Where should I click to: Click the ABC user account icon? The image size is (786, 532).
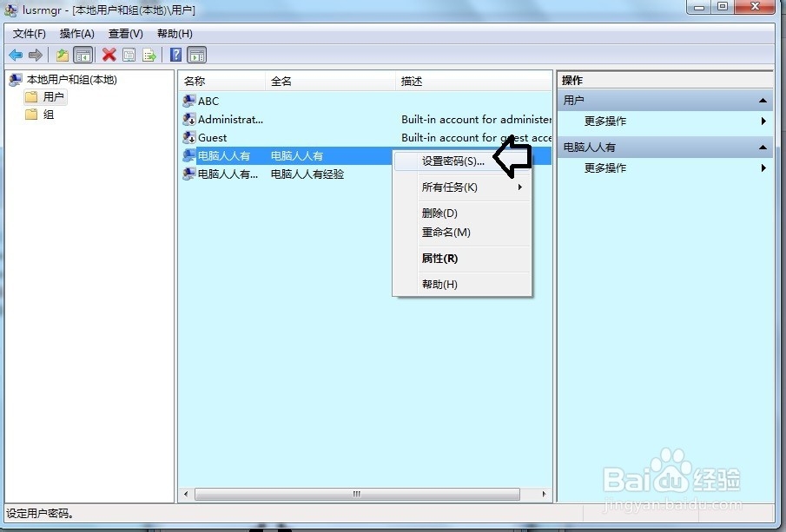(x=189, y=102)
